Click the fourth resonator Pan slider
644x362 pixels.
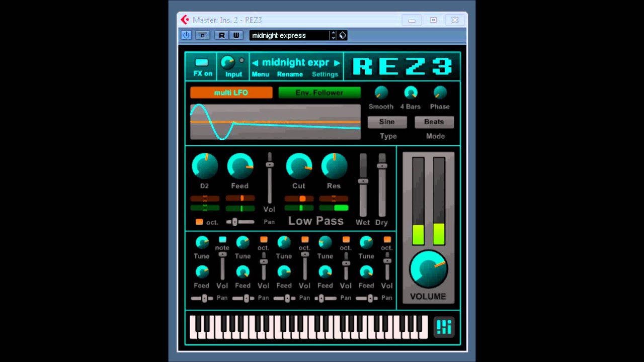[x=325, y=298]
